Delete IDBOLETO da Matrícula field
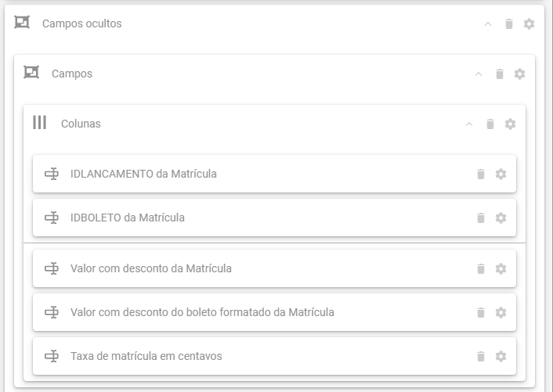The height and width of the screenshot is (392, 553). pos(481,218)
